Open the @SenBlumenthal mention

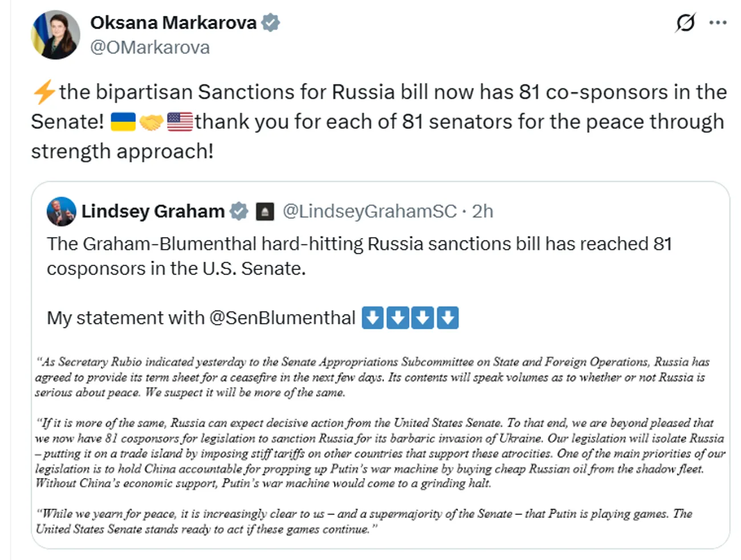coord(282,318)
